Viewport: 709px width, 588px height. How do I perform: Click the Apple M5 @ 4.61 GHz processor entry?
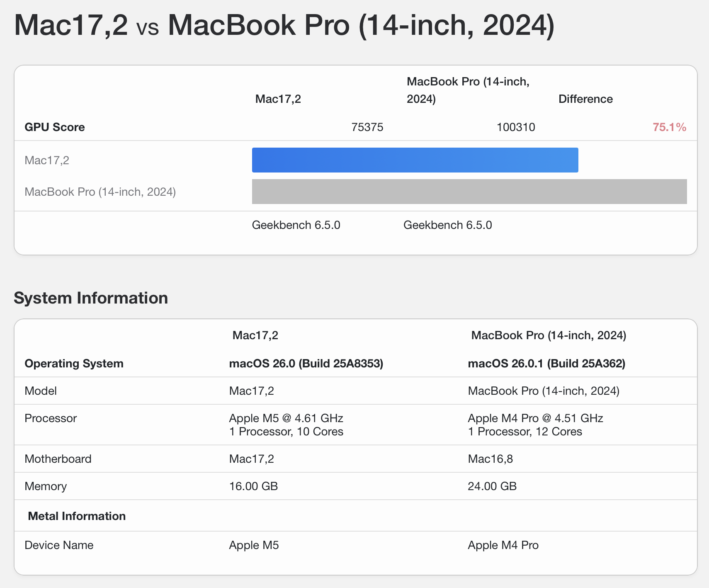tap(286, 418)
